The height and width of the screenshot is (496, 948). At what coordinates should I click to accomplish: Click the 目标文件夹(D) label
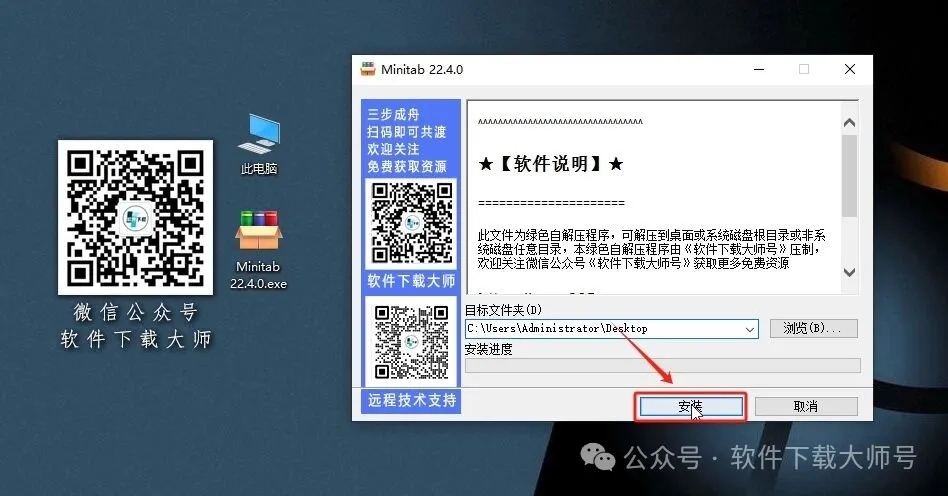[504, 310]
